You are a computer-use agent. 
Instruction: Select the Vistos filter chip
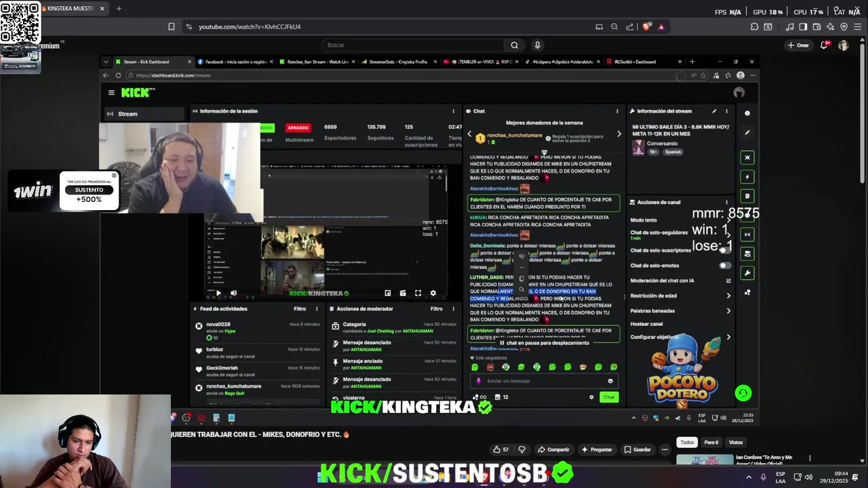pos(736,443)
